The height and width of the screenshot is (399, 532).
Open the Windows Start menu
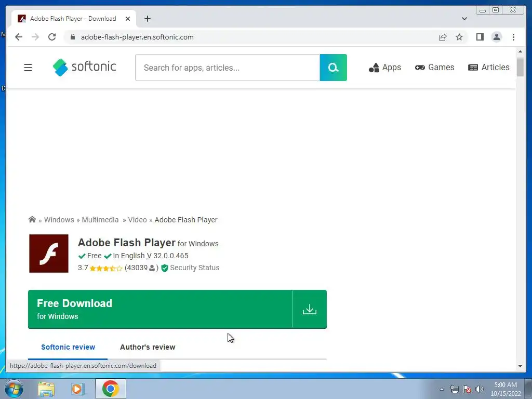click(14, 389)
